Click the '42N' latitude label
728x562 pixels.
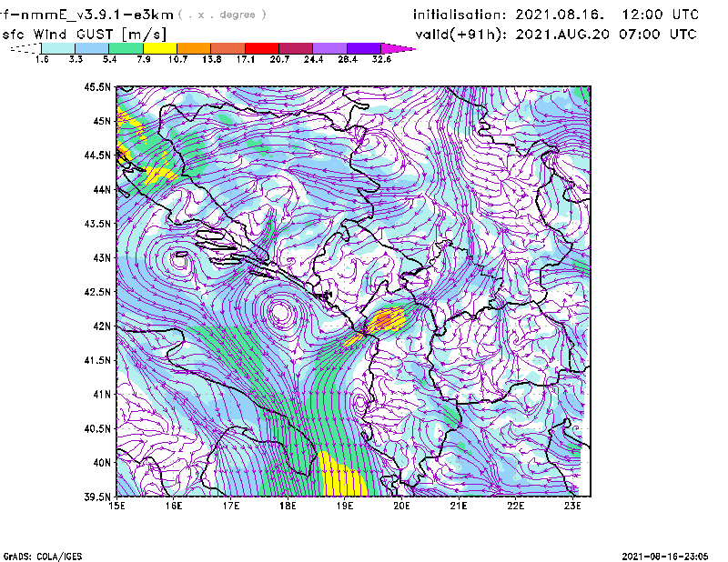102,326
